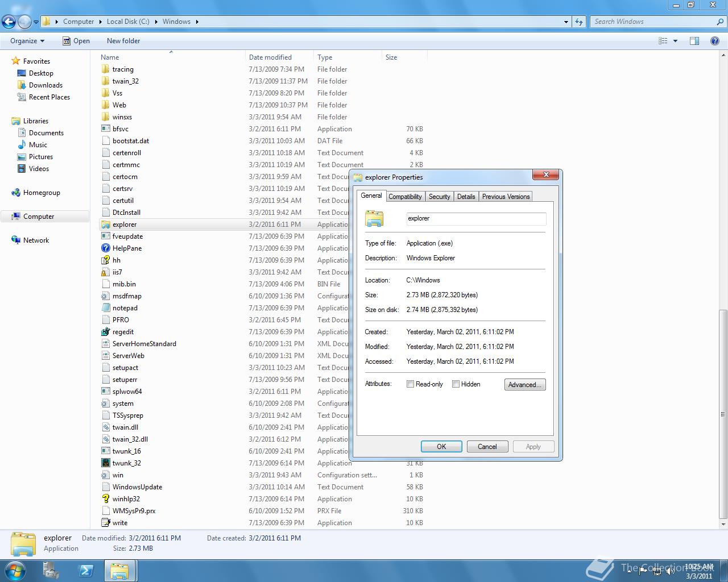Select the twunk_32 file icon
This screenshot has width=728, height=582.
click(x=105, y=463)
